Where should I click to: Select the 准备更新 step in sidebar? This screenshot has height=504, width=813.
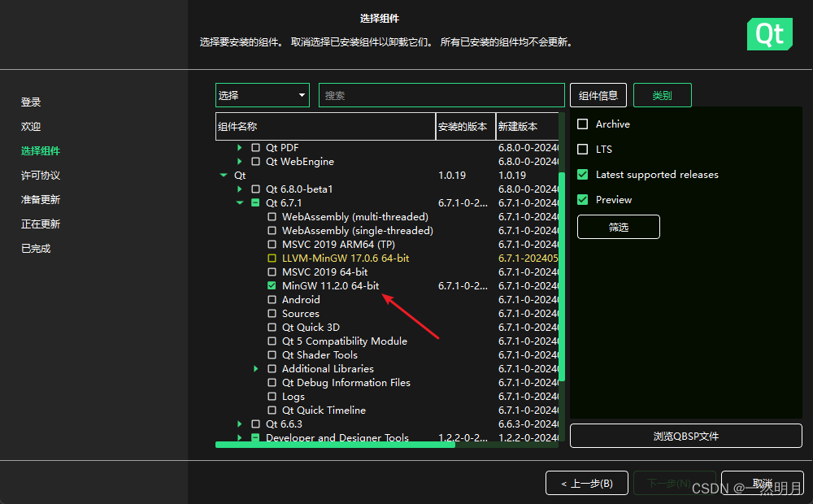tap(41, 200)
